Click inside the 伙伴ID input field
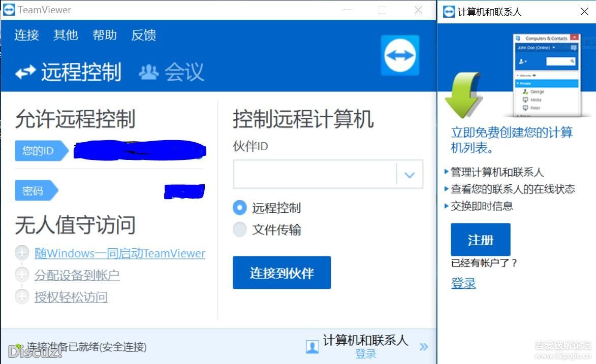The width and height of the screenshot is (596, 364). (315, 175)
